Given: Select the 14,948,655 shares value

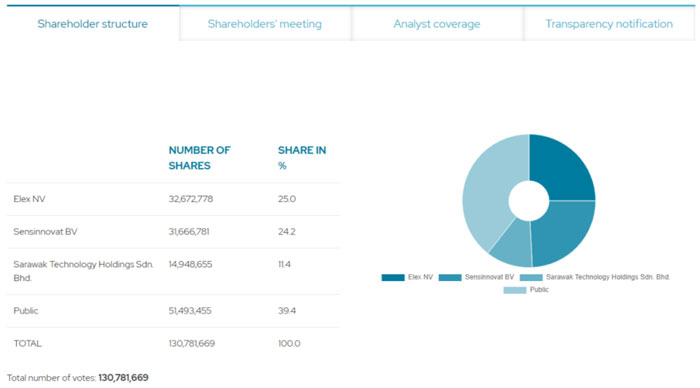Looking at the screenshot, I should (x=190, y=264).
